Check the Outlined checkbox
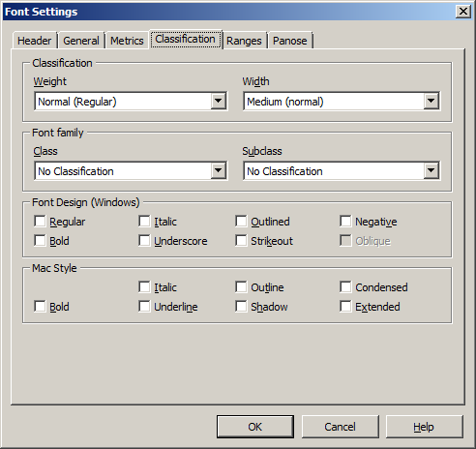 (x=241, y=222)
